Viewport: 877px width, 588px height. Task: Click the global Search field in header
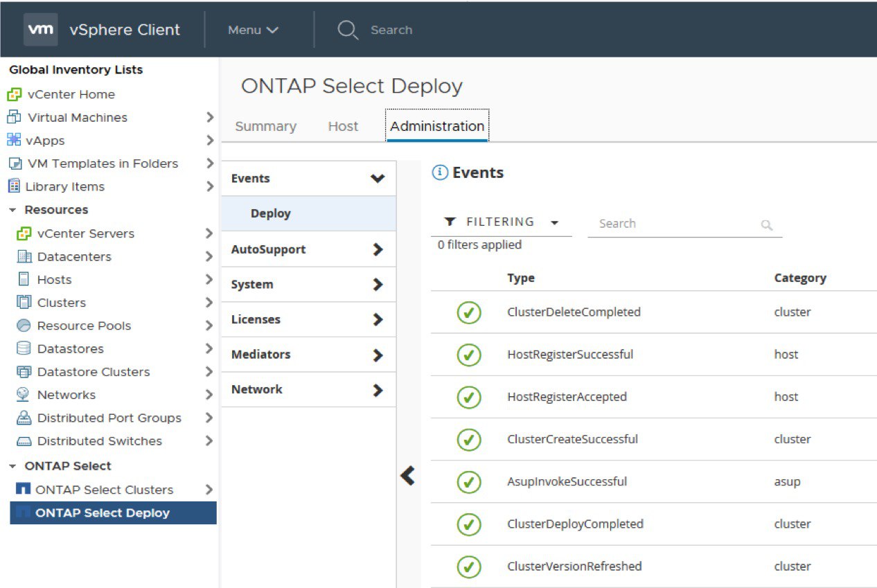coord(391,30)
